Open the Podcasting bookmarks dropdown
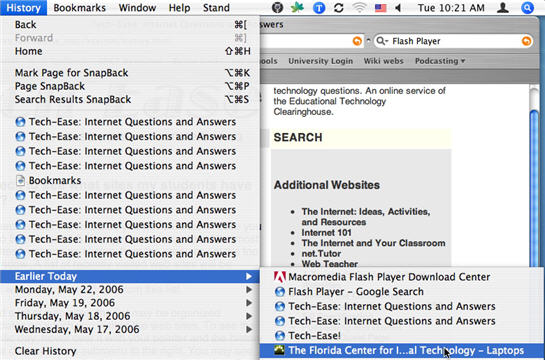The width and height of the screenshot is (545, 360). click(x=440, y=61)
